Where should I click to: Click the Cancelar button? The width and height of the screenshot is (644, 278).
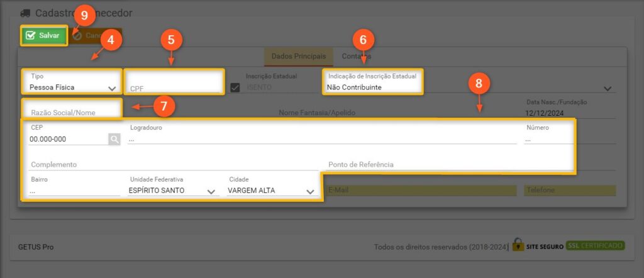point(94,36)
